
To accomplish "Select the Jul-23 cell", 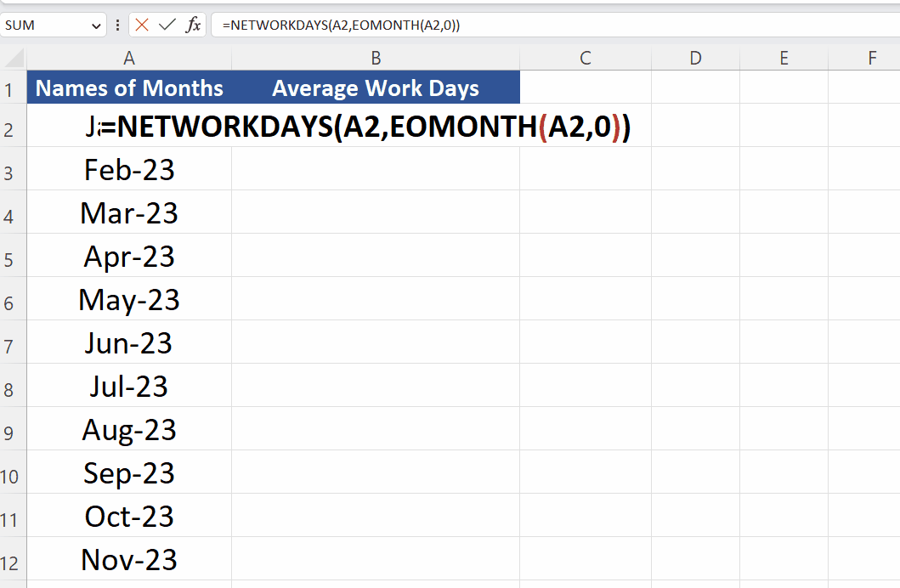I will click(x=129, y=387).
